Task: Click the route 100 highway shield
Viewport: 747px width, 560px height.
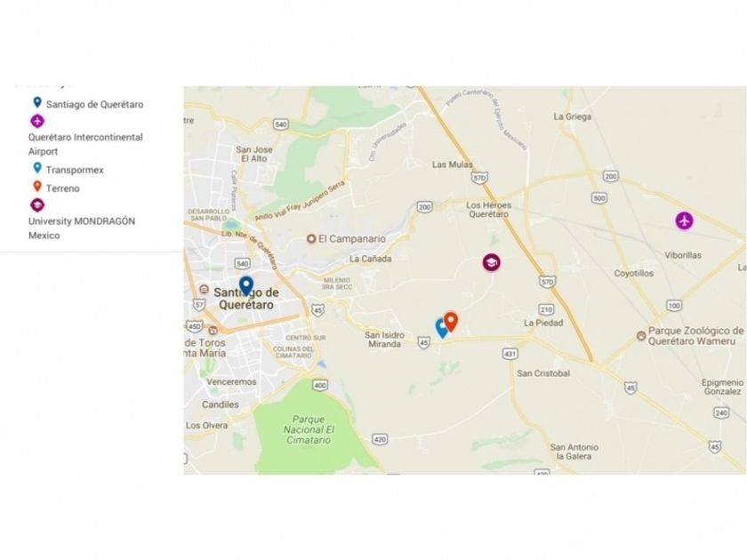Action: [x=674, y=305]
